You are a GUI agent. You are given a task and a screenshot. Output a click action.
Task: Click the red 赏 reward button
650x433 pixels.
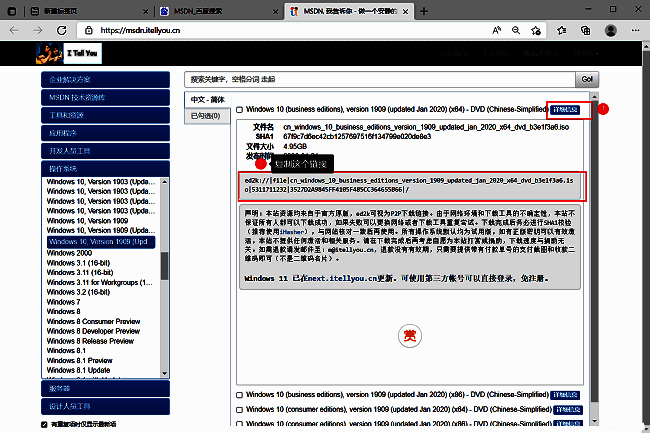point(410,336)
